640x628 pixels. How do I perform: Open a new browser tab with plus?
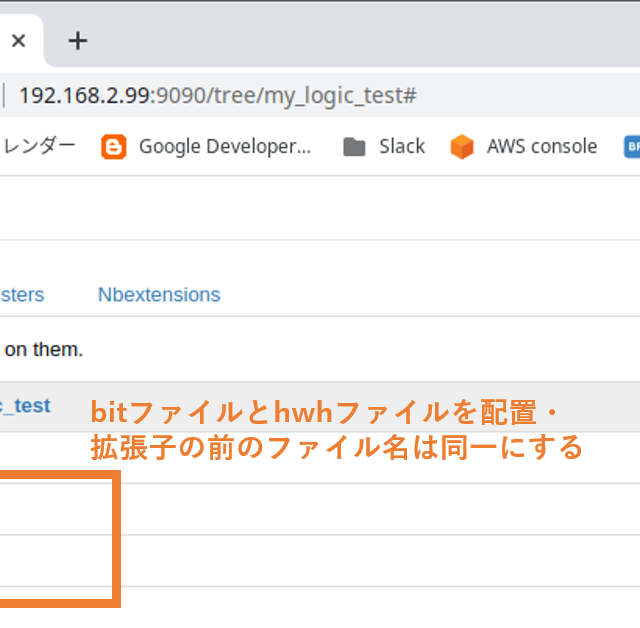pyautogui.click(x=78, y=41)
